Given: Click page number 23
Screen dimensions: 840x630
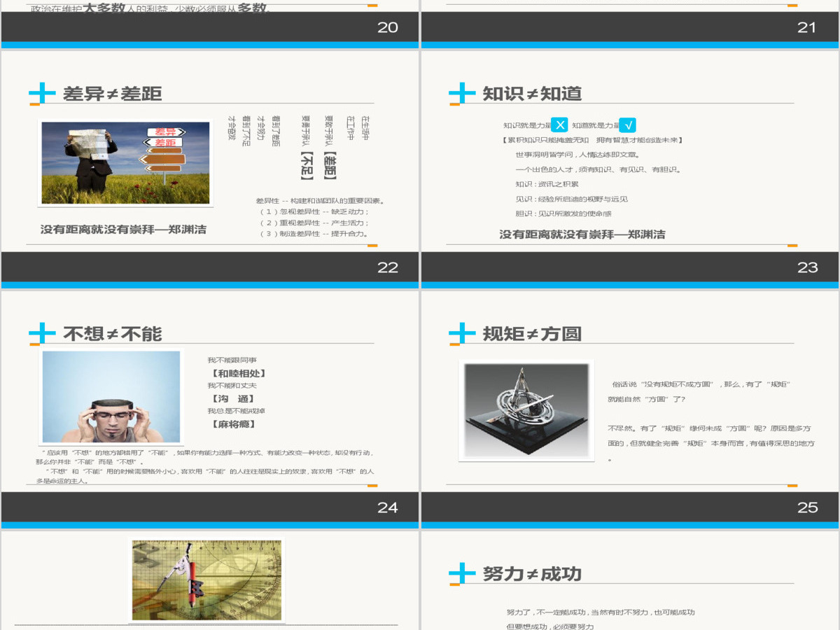Looking at the screenshot, I should (808, 267).
